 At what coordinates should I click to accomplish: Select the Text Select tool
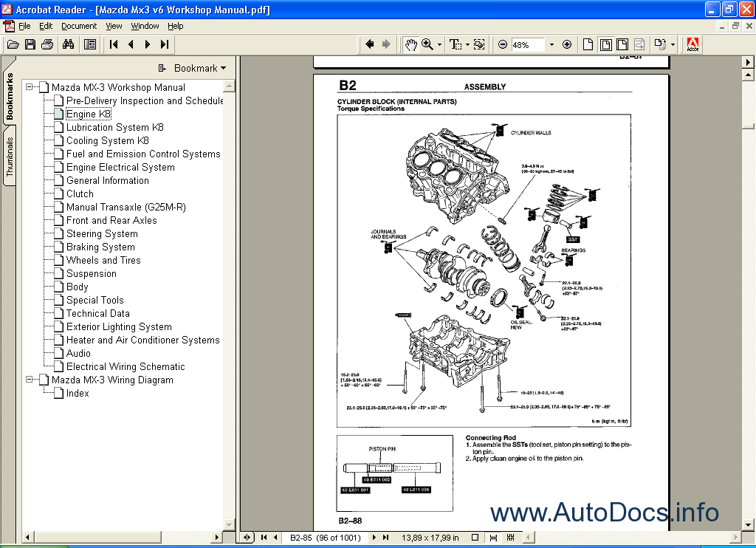[455, 45]
